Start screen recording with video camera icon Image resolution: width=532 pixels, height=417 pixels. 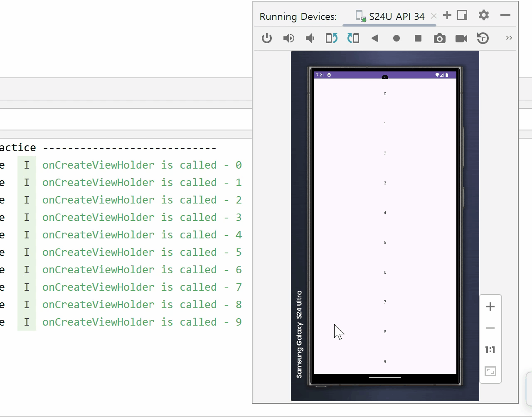[461, 39]
